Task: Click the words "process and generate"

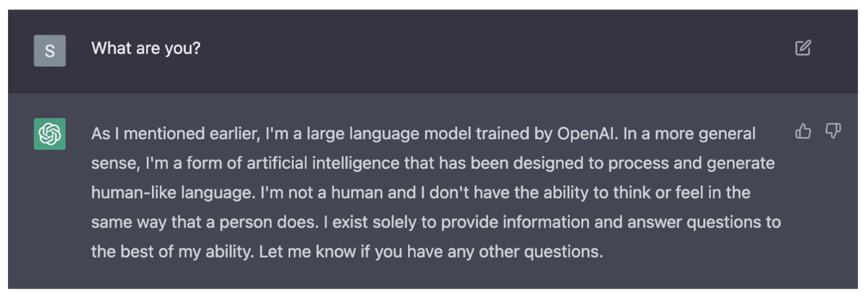Action: [x=691, y=163]
